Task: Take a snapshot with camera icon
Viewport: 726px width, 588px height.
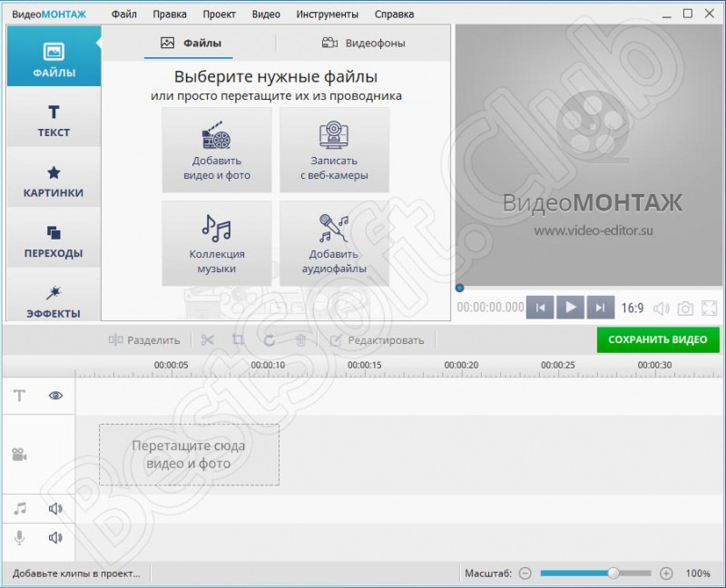Action: click(685, 309)
